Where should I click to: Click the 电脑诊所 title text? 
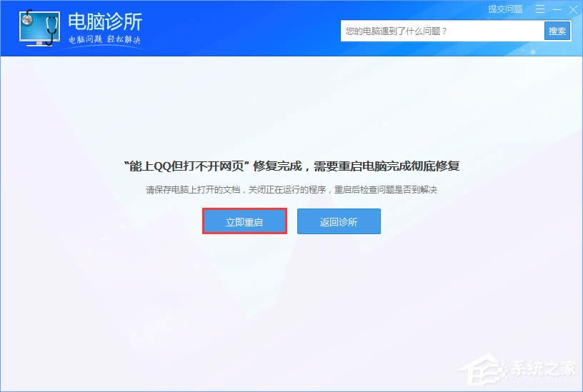click(x=105, y=21)
